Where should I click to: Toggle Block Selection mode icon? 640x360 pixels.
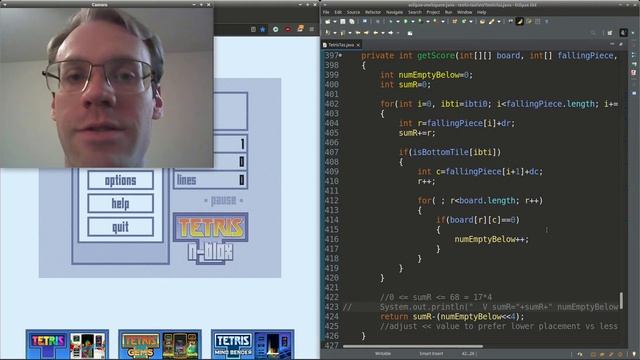538,21
